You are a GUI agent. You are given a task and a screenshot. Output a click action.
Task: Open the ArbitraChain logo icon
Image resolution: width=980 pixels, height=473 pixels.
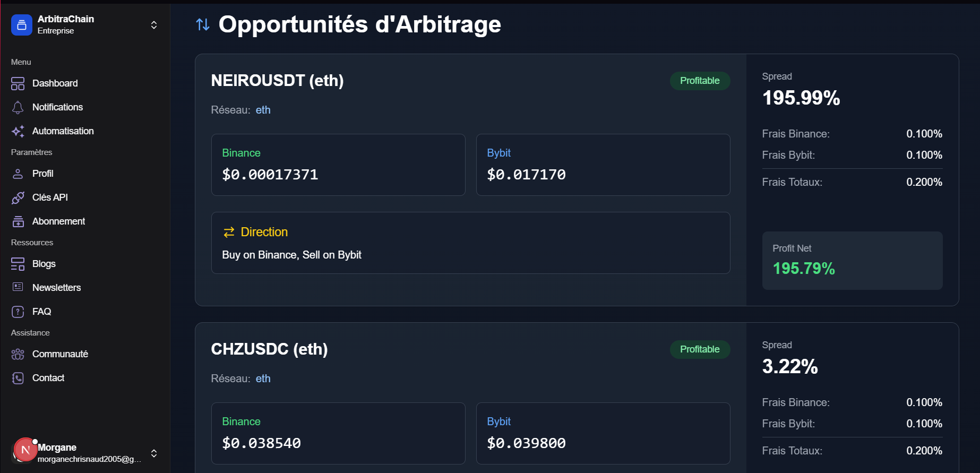[x=21, y=24]
